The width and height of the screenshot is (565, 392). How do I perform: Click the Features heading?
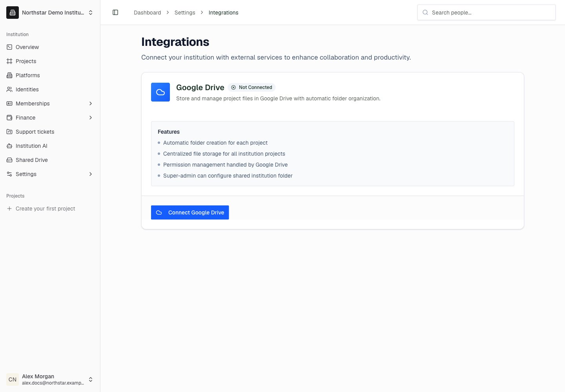coord(169,132)
